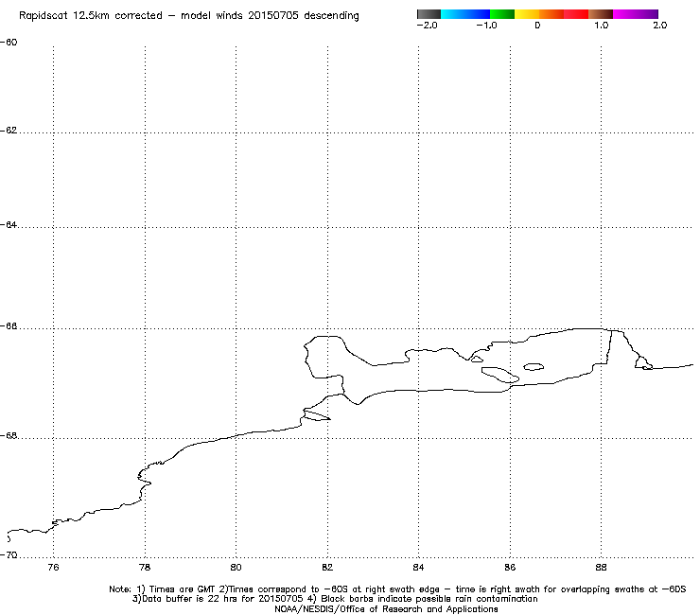The height and width of the screenshot is (615, 700).
Task: Click the 76 longitude axis label
Action: point(53,567)
